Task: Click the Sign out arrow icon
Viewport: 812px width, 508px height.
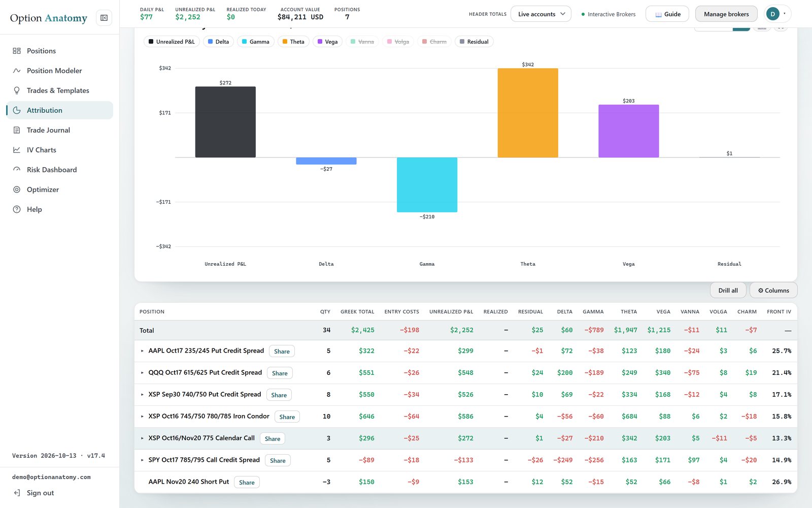Action: (x=17, y=493)
